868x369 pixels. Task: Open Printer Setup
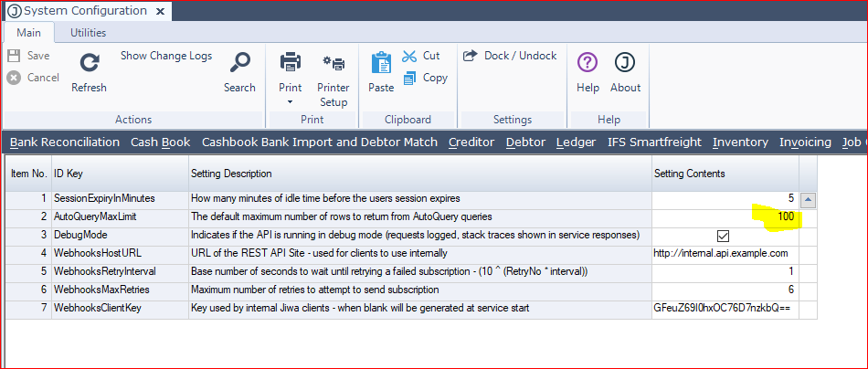pyautogui.click(x=333, y=63)
